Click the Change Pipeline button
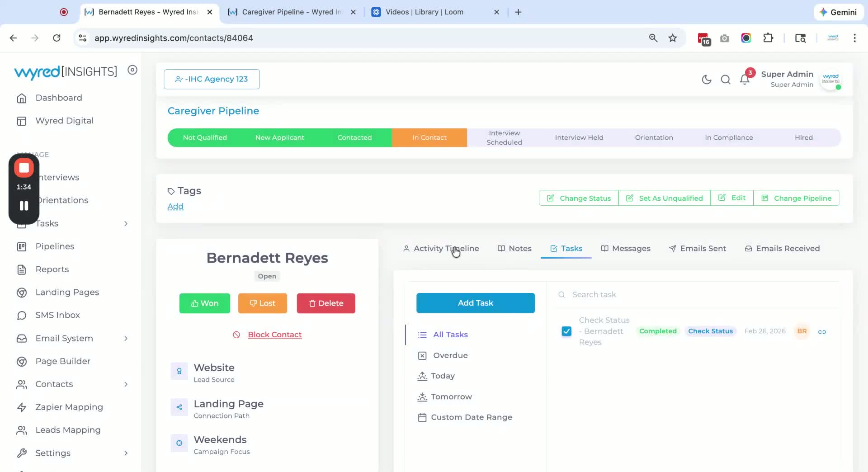The width and height of the screenshot is (868, 472). (x=797, y=198)
